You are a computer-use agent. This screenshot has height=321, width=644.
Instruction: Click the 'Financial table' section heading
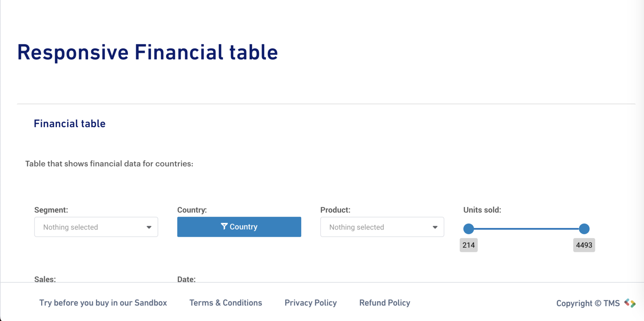[70, 123]
